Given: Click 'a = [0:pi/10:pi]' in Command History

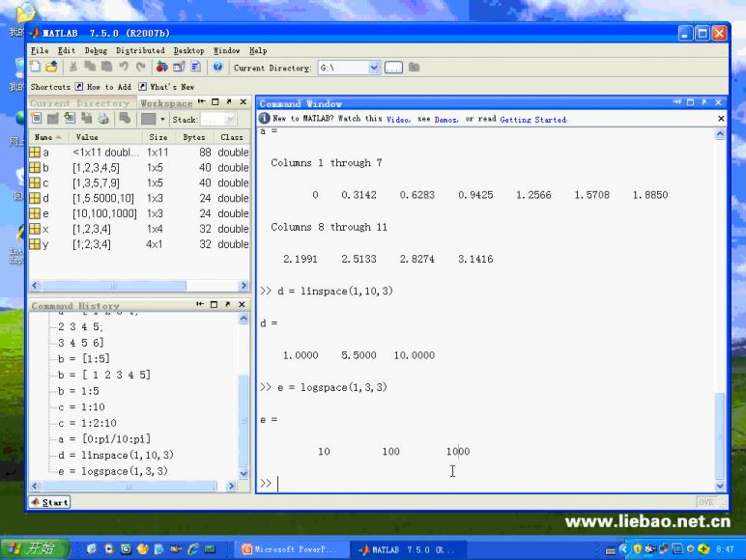Looking at the screenshot, I should [104, 438].
